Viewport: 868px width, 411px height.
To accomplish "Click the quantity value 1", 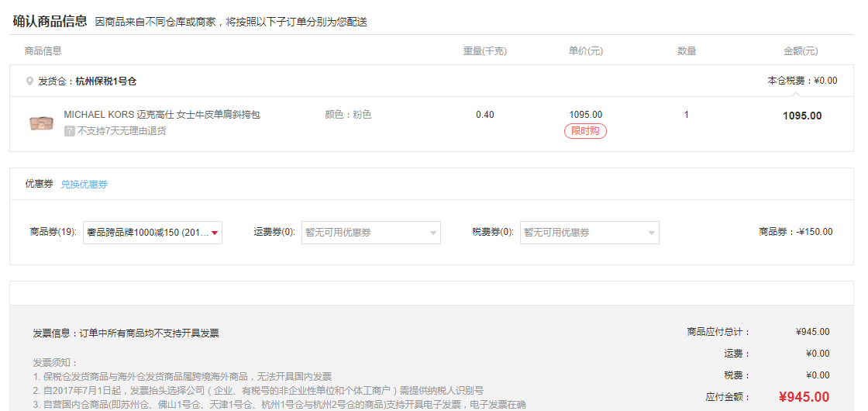I will 687,115.
